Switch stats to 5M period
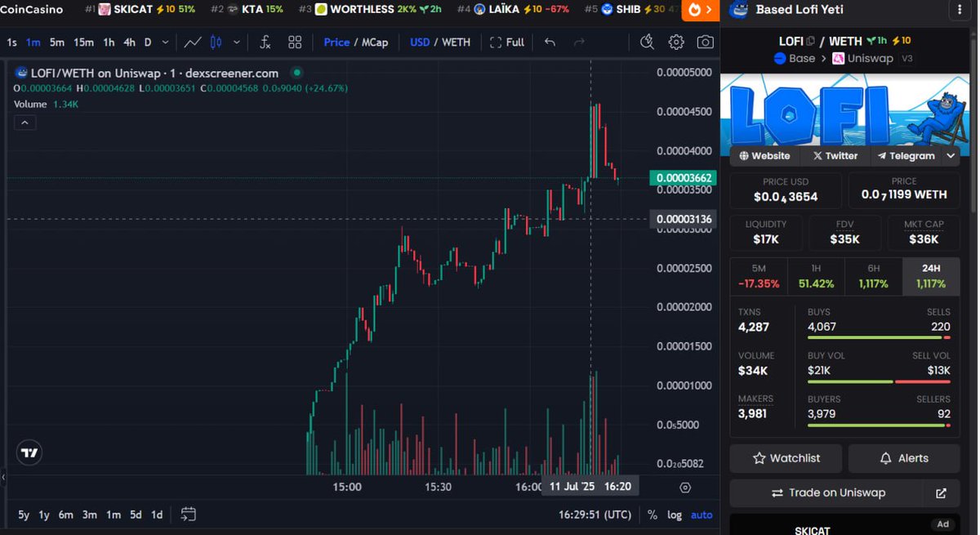 (759, 277)
